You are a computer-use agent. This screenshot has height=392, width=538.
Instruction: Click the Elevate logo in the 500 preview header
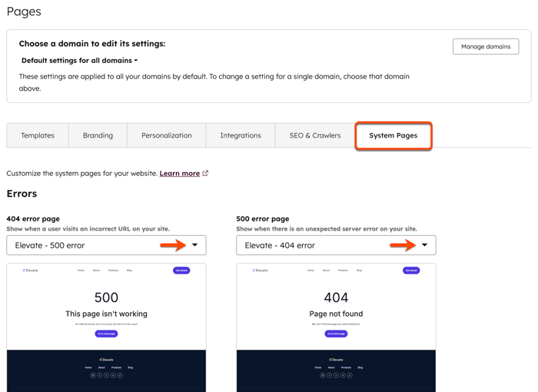pyautogui.click(x=31, y=271)
